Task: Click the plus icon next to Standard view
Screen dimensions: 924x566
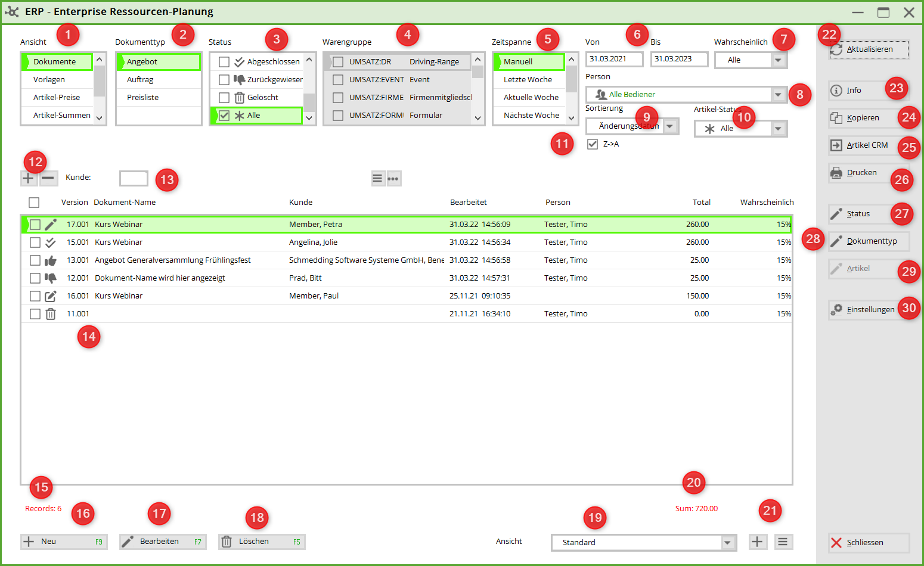Action: click(757, 542)
